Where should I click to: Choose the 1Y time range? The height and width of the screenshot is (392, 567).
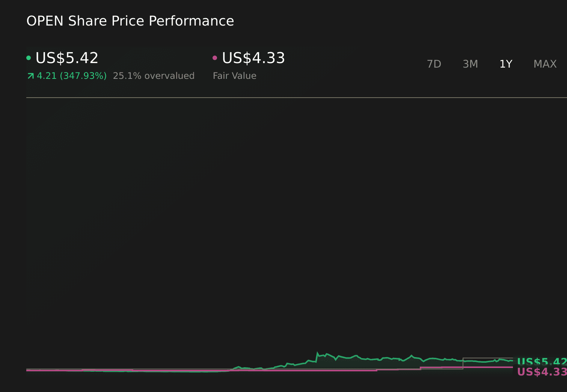[506, 64]
